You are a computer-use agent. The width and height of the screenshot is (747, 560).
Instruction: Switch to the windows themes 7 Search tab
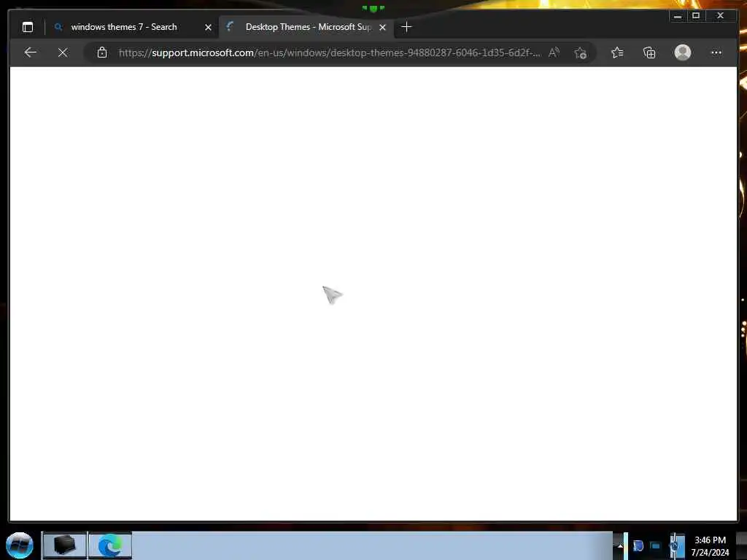133,27
